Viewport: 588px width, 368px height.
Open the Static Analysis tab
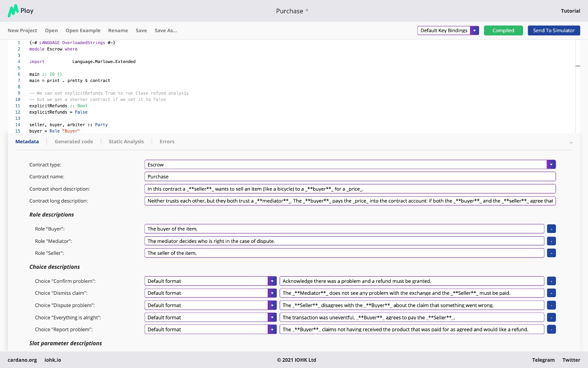pyautogui.click(x=126, y=142)
